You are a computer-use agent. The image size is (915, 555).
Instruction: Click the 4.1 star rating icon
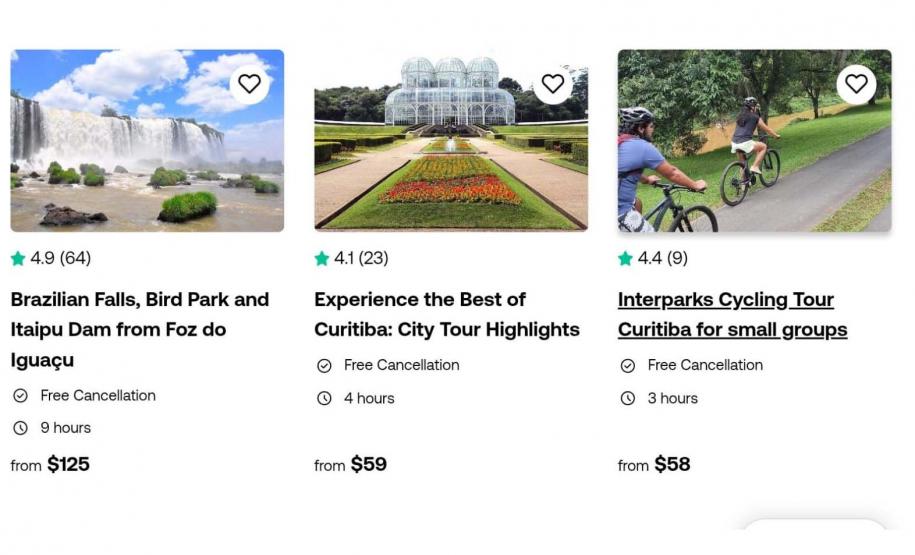pyautogui.click(x=322, y=259)
